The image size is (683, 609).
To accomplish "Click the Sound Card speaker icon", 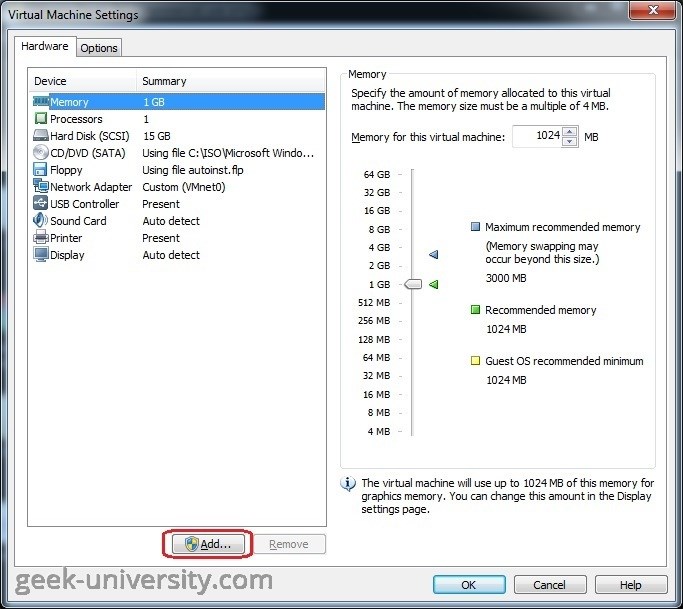I will tap(40, 220).
